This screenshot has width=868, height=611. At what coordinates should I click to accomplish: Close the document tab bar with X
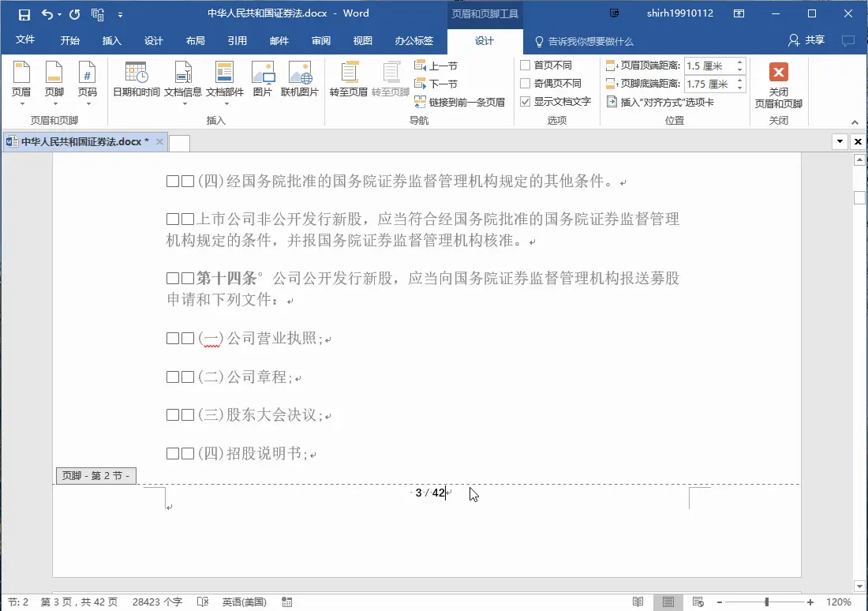click(x=858, y=142)
